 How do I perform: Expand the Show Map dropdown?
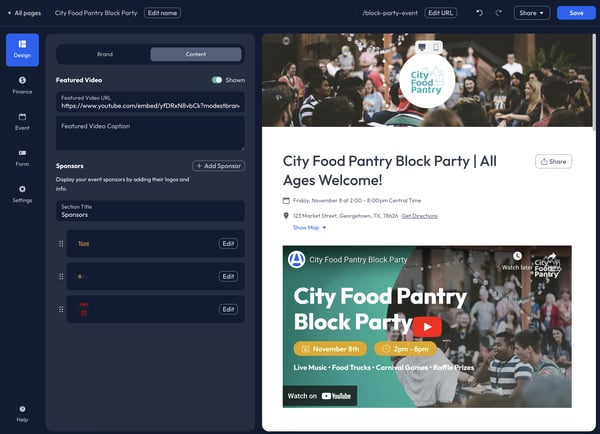(x=309, y=228)
